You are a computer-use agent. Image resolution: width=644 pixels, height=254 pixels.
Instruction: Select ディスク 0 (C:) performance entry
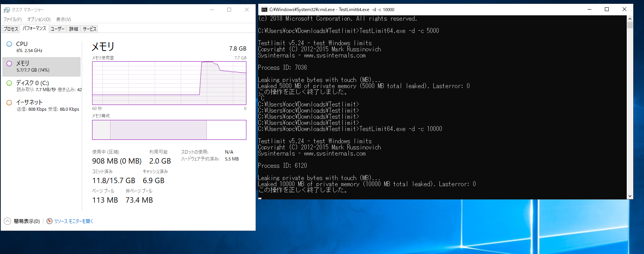click(41, 86)
